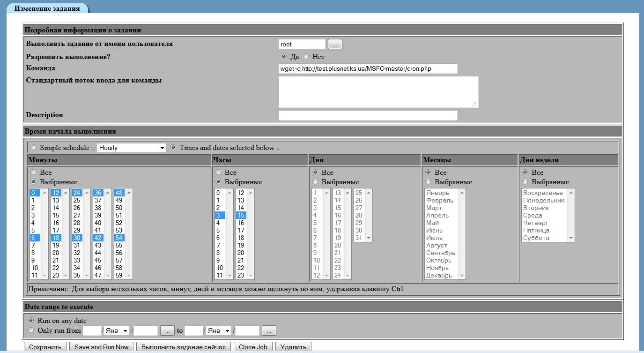This screenshot has height=353, width=644.
Task: Select 'Выбранные' radio under Дни недели
Action: click(x=525, y=182)
